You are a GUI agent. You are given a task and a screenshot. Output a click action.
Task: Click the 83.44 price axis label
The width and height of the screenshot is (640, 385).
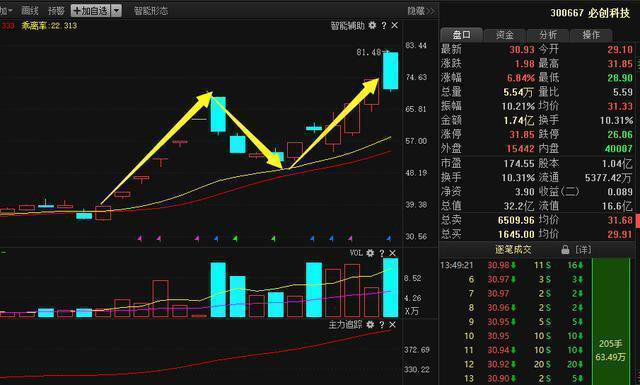click(416, 46)
